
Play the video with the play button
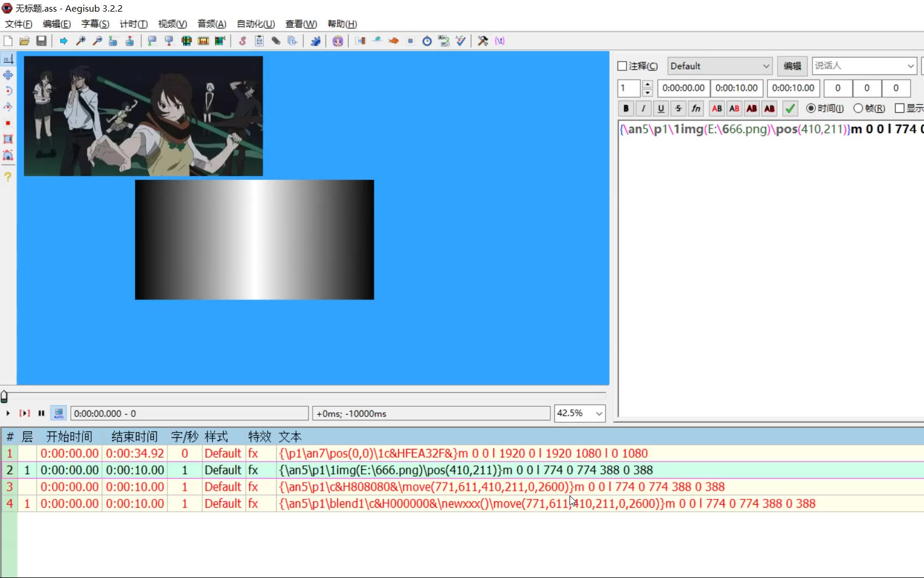pyautogui.click(x=8, y=413)
